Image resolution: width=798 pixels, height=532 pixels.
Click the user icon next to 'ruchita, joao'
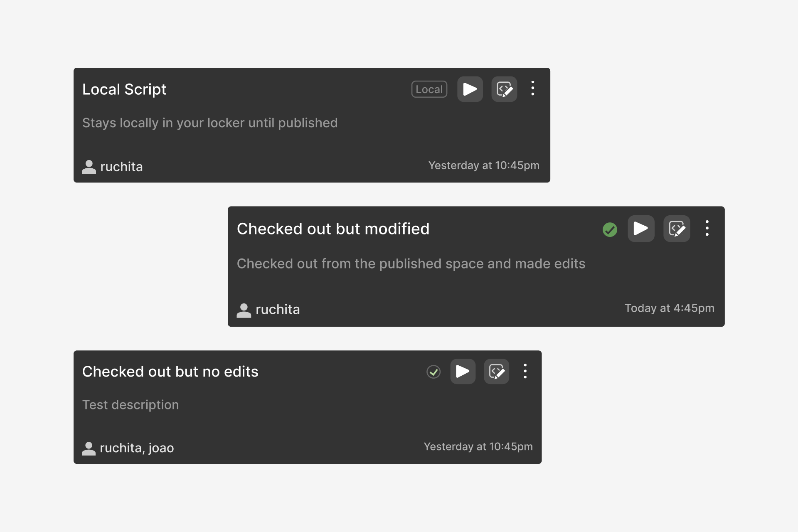[89, 448]
